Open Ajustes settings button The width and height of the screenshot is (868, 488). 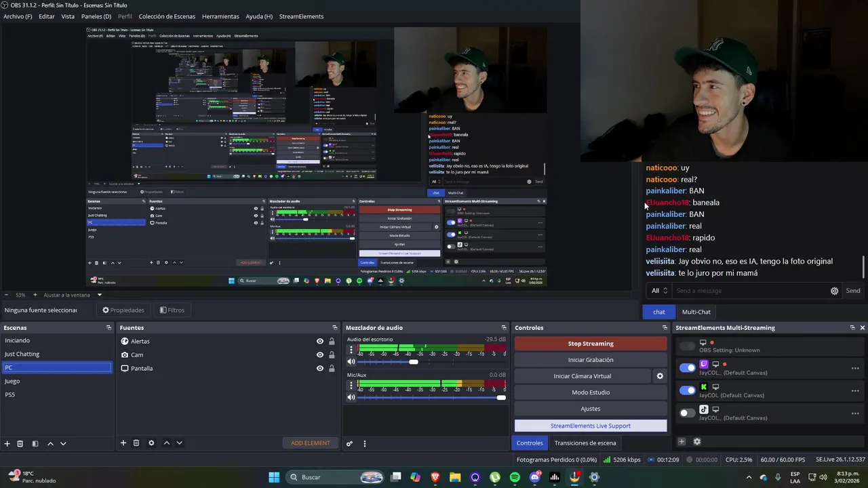tap(591, 409)
